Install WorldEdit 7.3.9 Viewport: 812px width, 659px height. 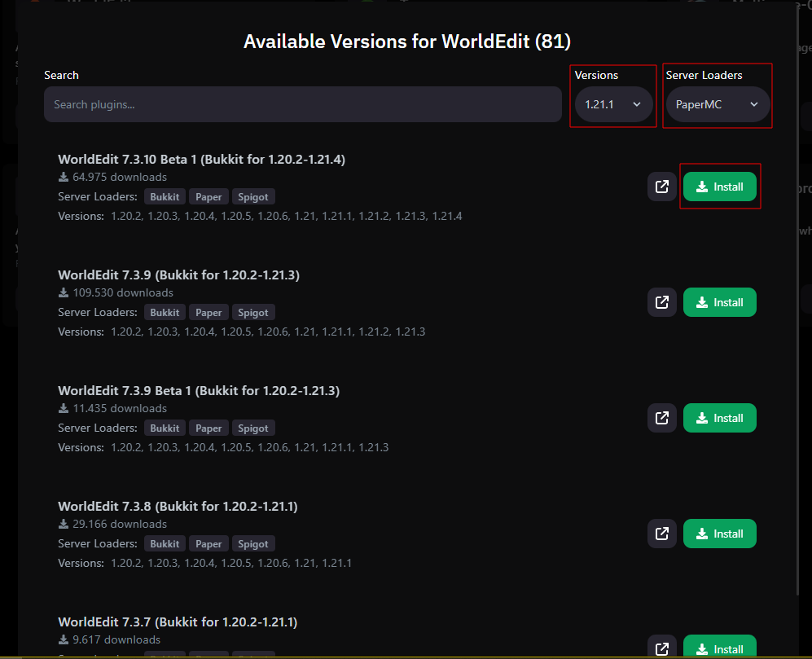pyautogui.click(x=719, y=301)
